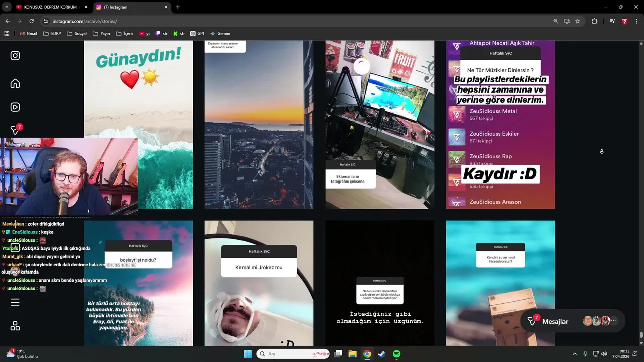The image size is (644, 362).
Task: Open the 'yt' YouTube bookmark
Action: coord(145,34)
